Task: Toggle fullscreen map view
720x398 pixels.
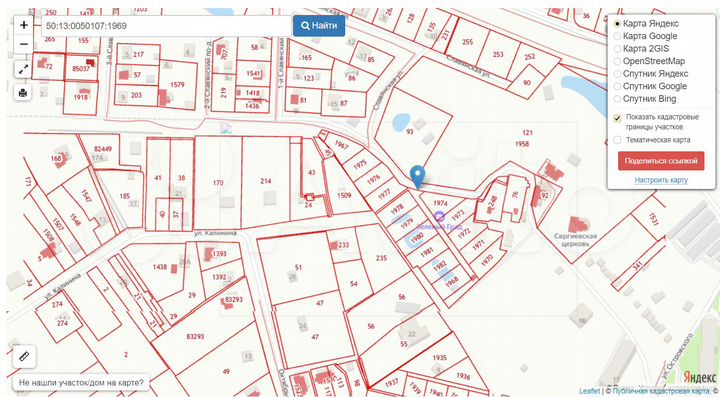Action: (x=23, y=69)
